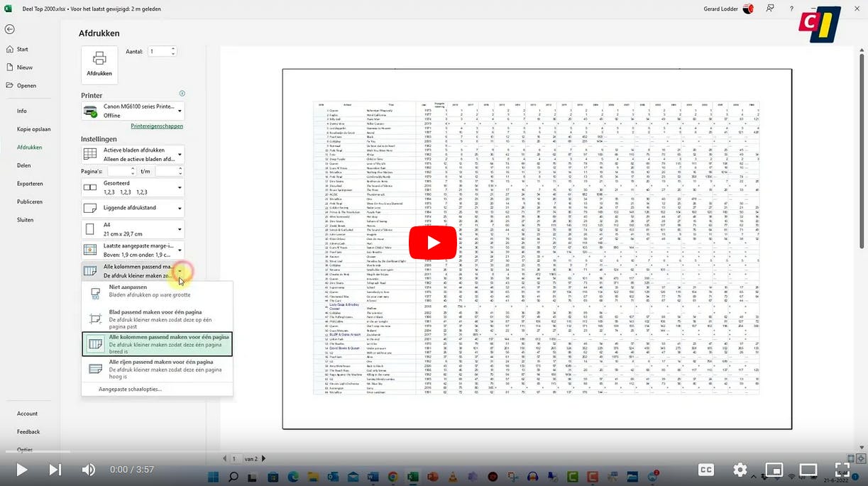
Task: Open Excel icon in taskbar
Action: pos(412,476)
